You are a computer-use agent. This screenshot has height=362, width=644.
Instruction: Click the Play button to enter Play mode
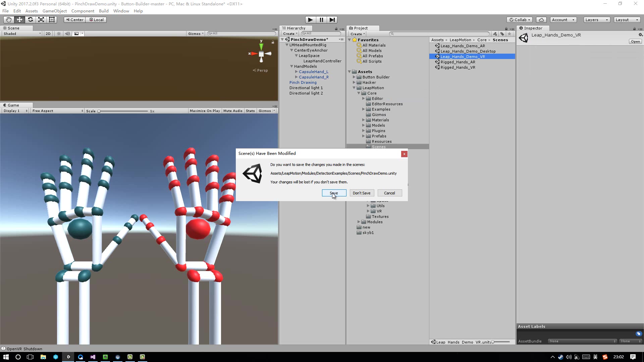(x=311, y=20)
